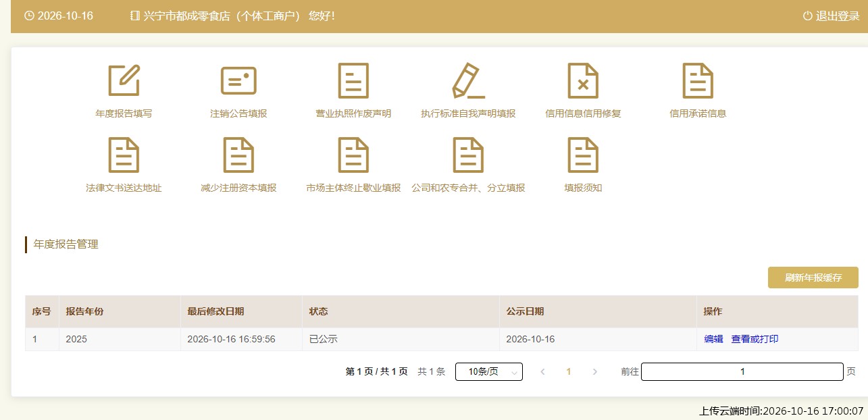This screenshot has width=868, height=420.
Task: Go to previous page arrow
Action: coord(542,371)
